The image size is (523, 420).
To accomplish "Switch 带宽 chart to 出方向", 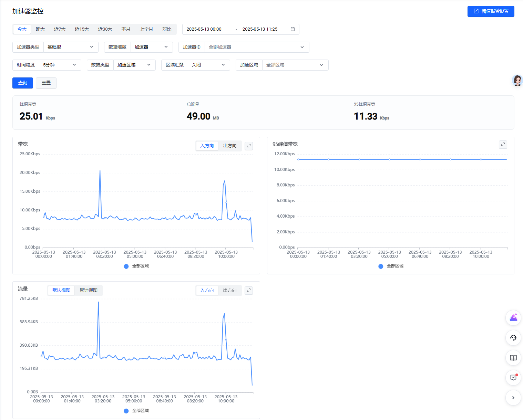I will (x=229, y=146).
